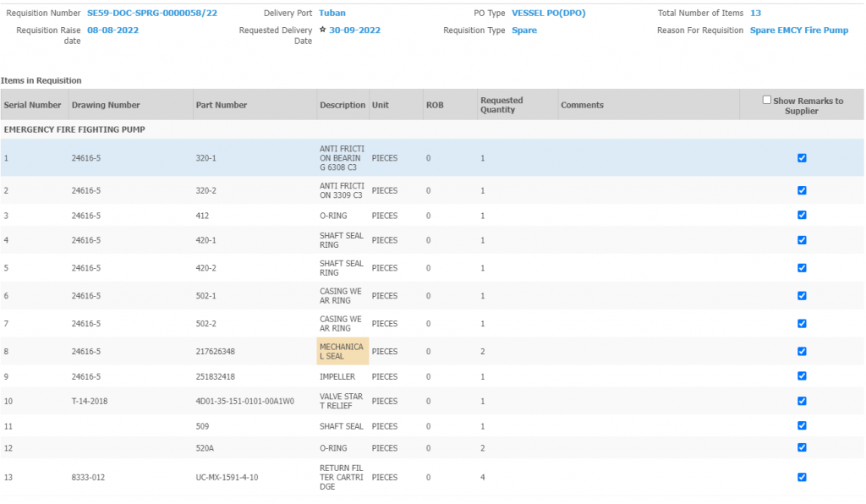Open the Spare EMCY Fire Pump reason
Viewport: 866px width, 504px height.
tap(798, 30)
